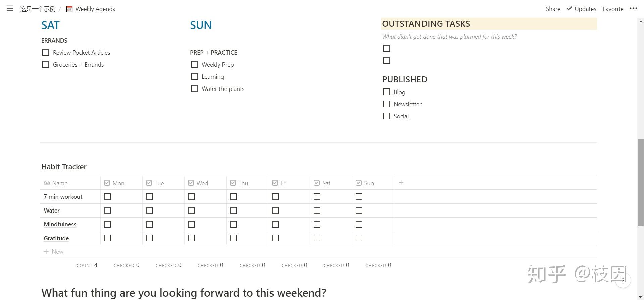Open the three-dot page options menu
This screenshot has width=644, height=300.
point(633,9)
